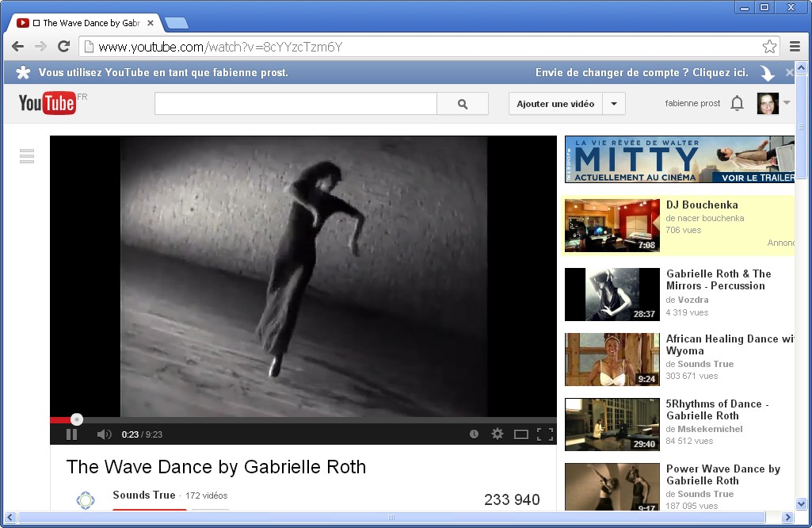Open African Healing Dance video thumbnail
The image size is (812, 528).
pyautogui.click(x=612, y=359)
